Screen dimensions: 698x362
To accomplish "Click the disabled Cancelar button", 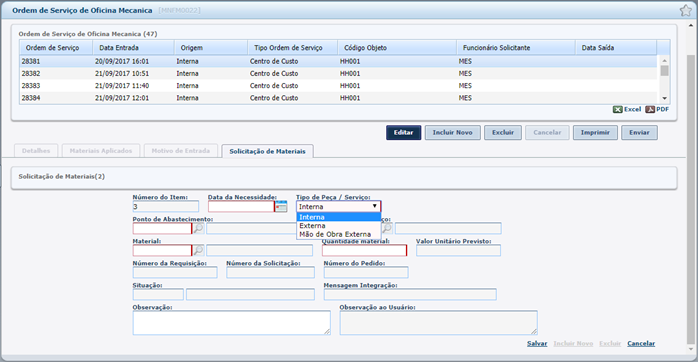I will 547,132.
